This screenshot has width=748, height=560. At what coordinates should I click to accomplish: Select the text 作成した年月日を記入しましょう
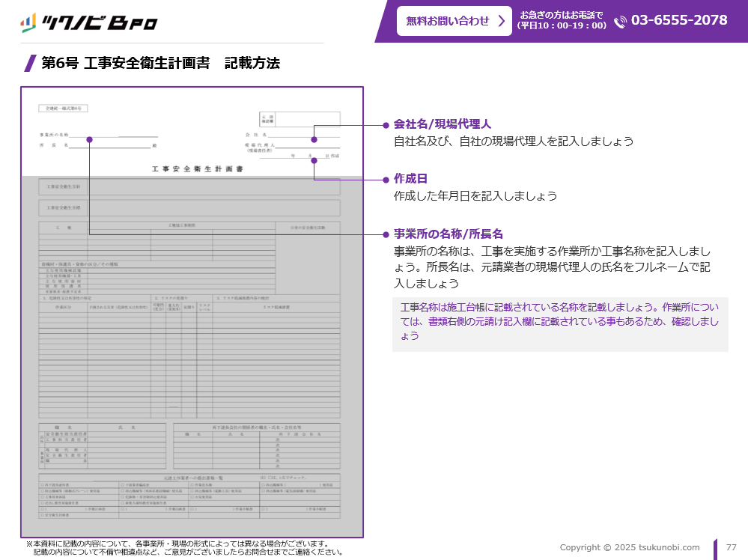coord(475,196)
